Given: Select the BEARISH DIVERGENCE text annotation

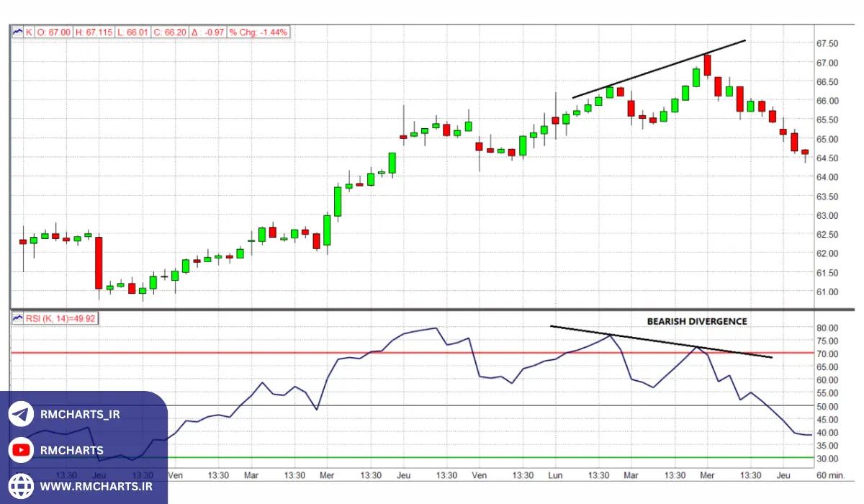Looking at the screenshot, I should (696, 321).
